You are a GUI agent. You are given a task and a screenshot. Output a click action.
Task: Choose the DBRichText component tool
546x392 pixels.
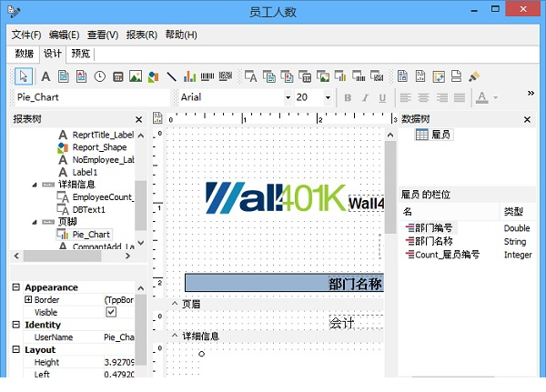pos(287,76)
